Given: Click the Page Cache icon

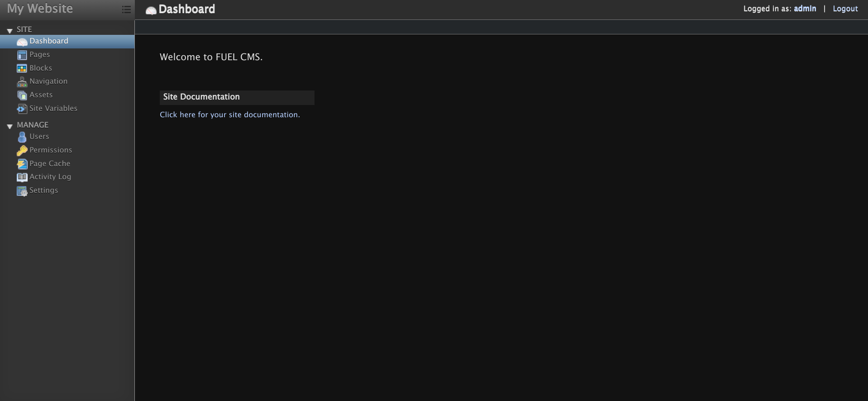Looking at the screenshot, I should [22, 164].
